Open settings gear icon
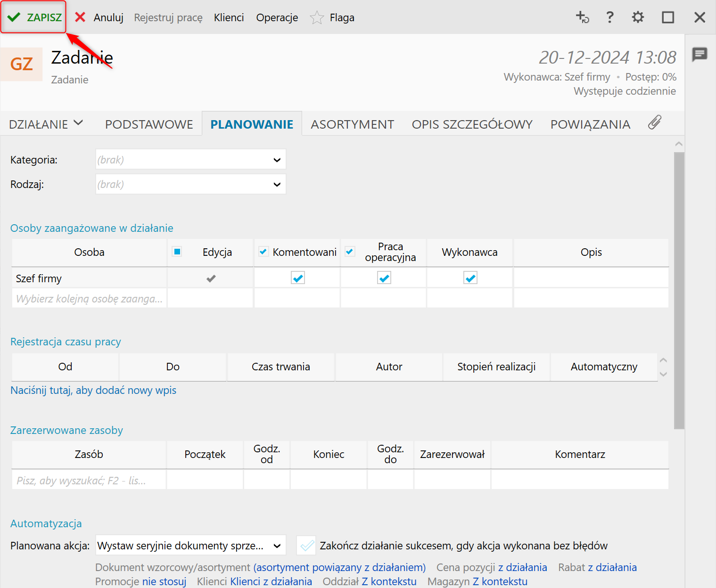Image resolution: width=716 pixels, height=588 pixels. click(638, 17)
